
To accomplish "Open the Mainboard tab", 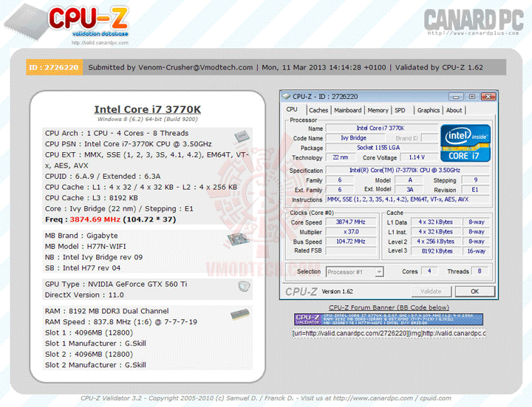I will (348, 110).
